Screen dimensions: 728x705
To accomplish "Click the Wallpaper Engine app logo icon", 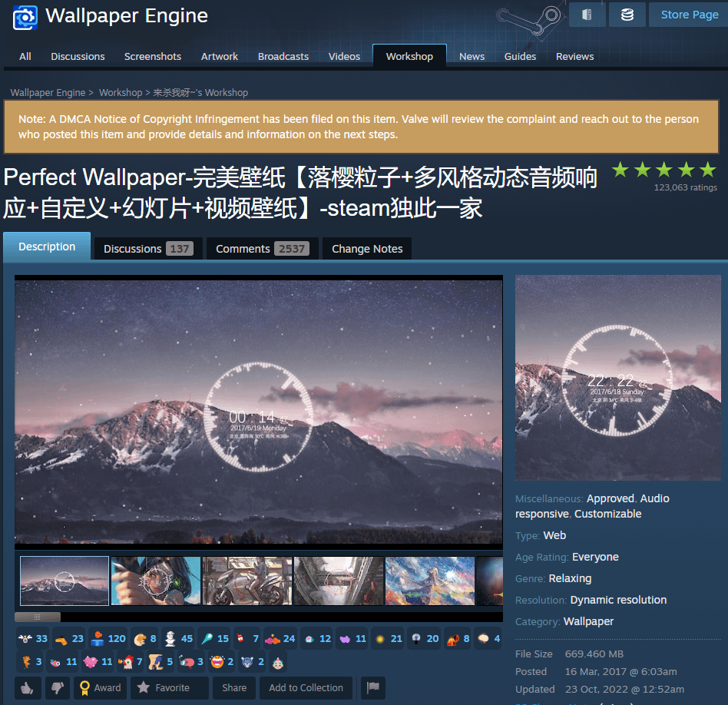I will tap(25, 18).
